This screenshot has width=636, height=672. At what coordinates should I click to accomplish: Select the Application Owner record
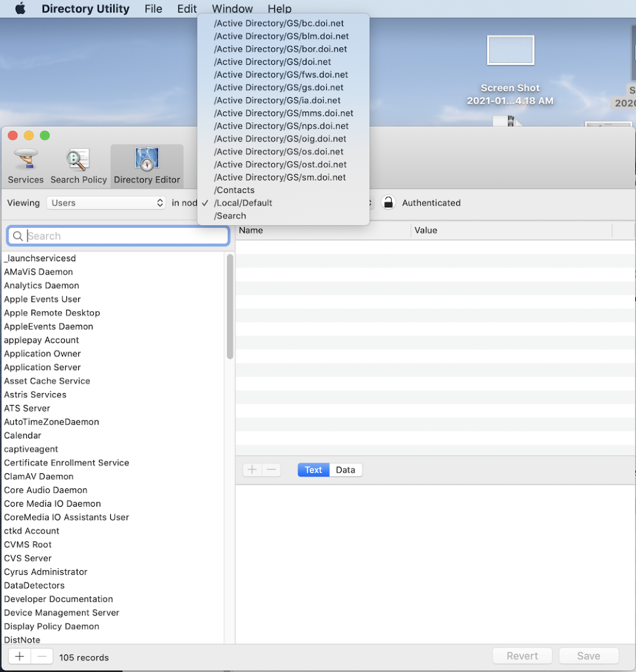[113, 354]
